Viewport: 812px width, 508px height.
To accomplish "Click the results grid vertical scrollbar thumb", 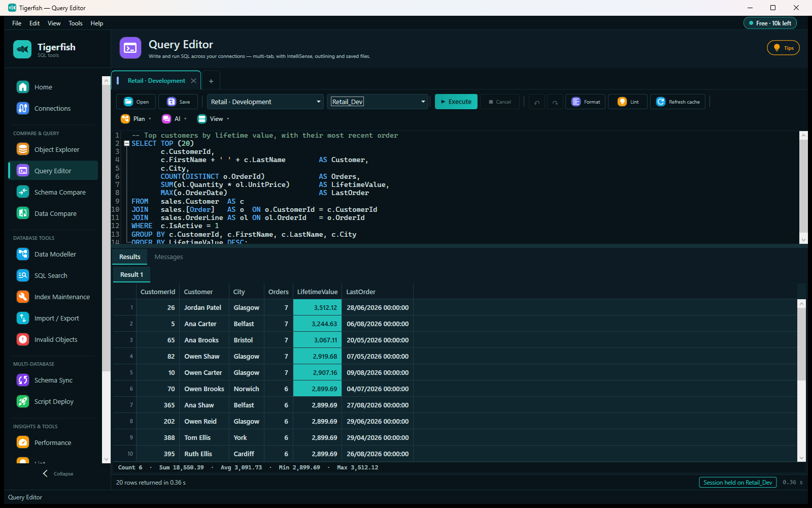I will (802, 343).
